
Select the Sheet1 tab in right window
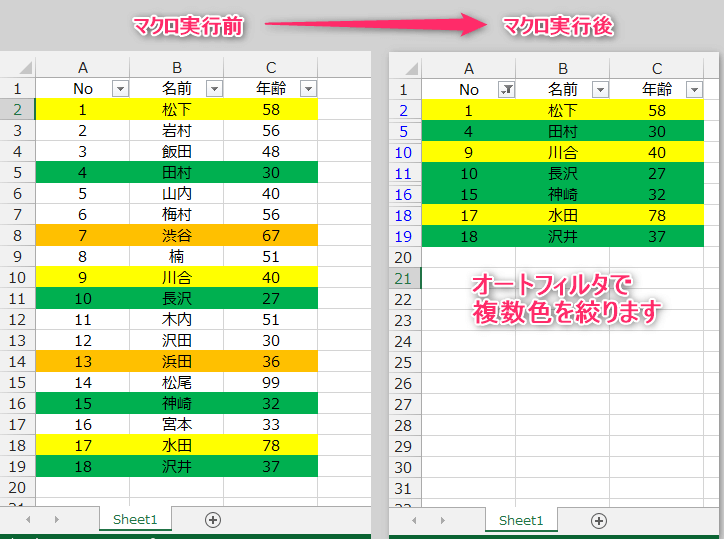click(x=521, y=520)
